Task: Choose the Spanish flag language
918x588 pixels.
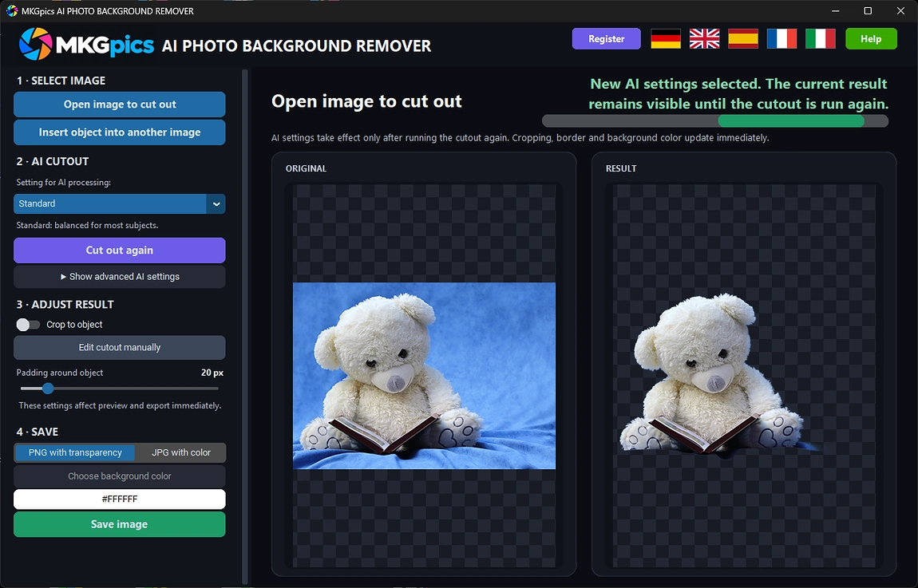Action: click(x=743, y=38)
